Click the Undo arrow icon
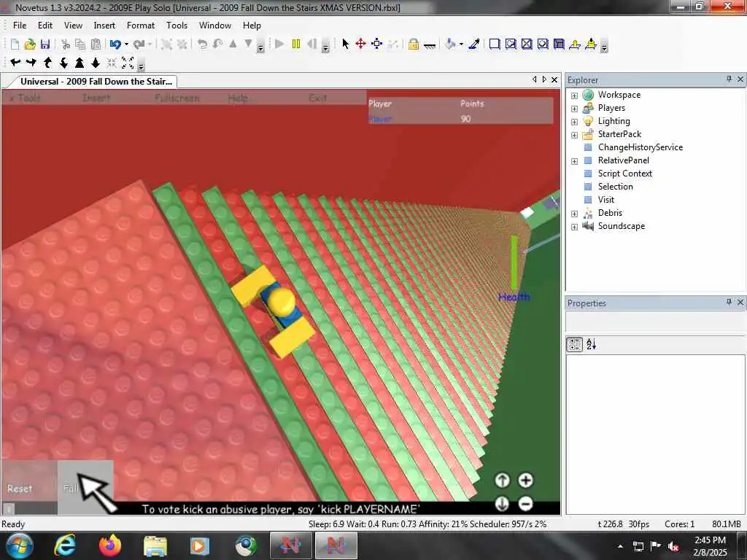The width and height of the screenshot is (747, 560). 115,44
